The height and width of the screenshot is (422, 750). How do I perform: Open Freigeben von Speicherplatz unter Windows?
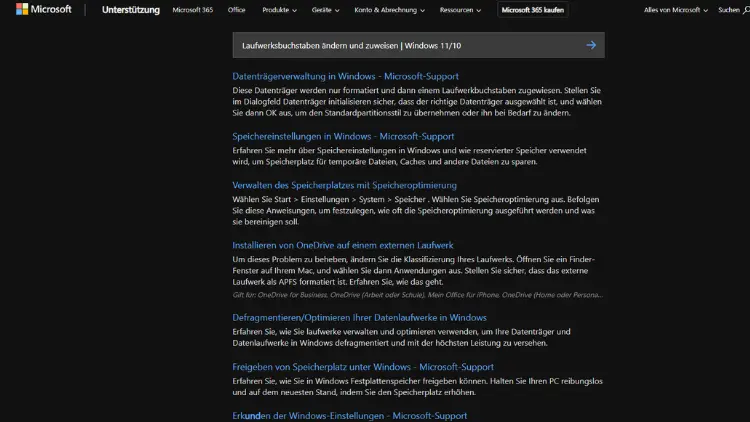363,367
